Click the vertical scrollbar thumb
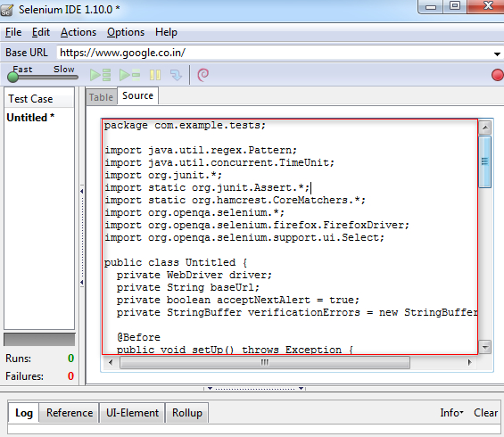 click(x=485, y=161)
